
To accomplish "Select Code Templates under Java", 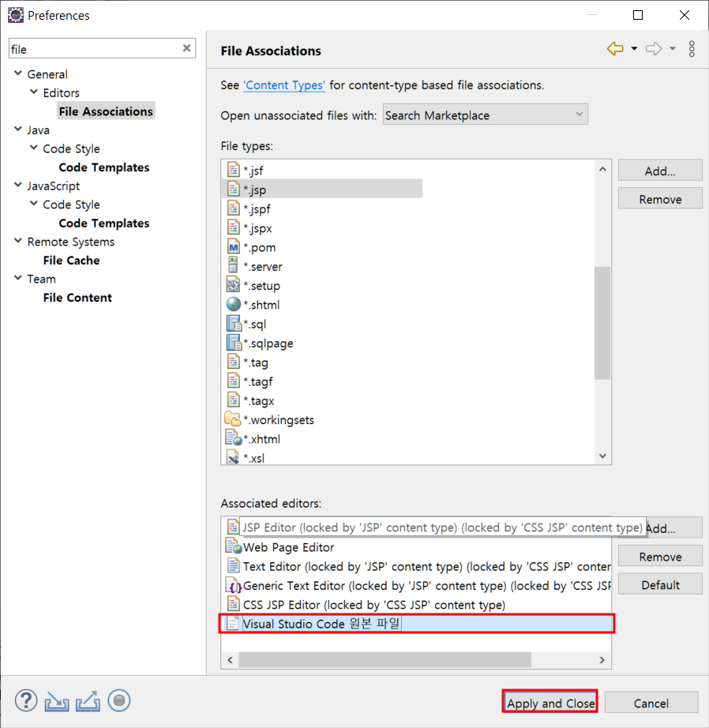I will 104,167.
